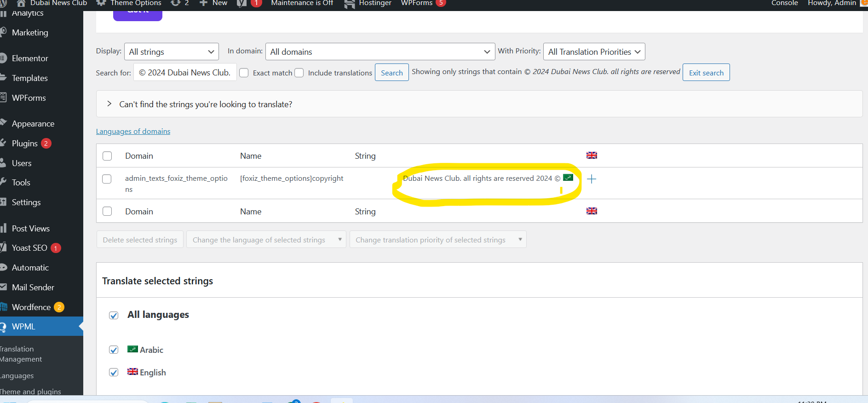Open WPForms in the sidebar menu
Viewport: 868px width, 403px height.
(29, 98)
